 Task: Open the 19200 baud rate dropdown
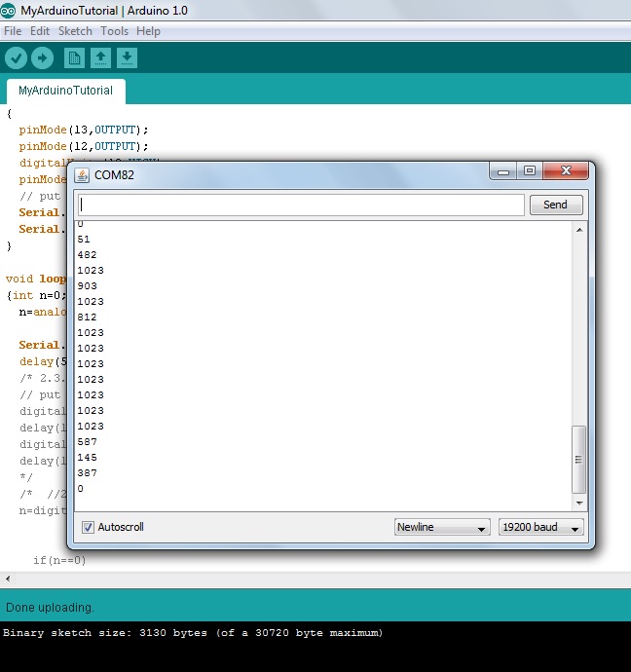point(540,527)
